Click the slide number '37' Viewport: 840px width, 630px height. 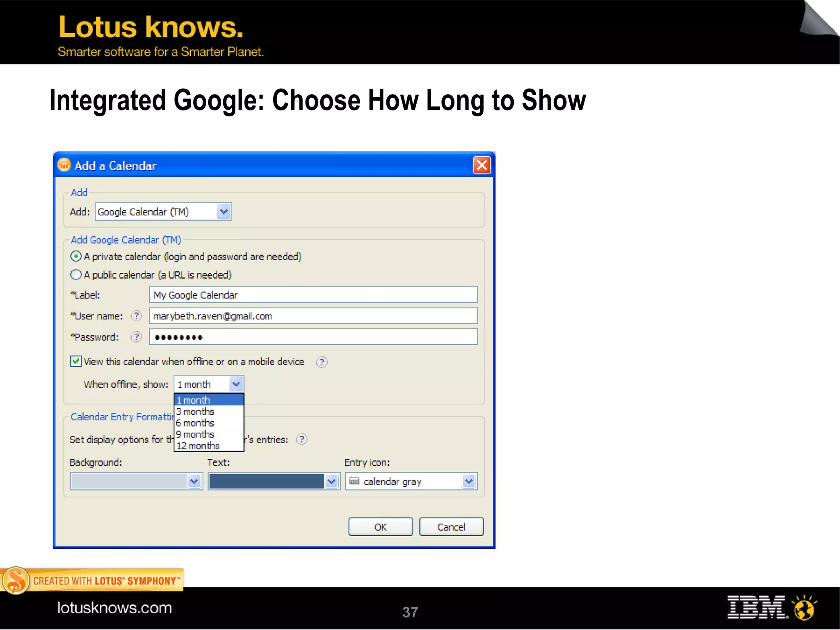[x=410, y=612]
